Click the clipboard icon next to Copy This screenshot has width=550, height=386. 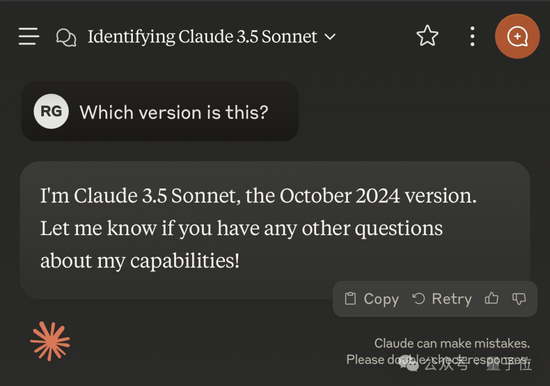350,299
